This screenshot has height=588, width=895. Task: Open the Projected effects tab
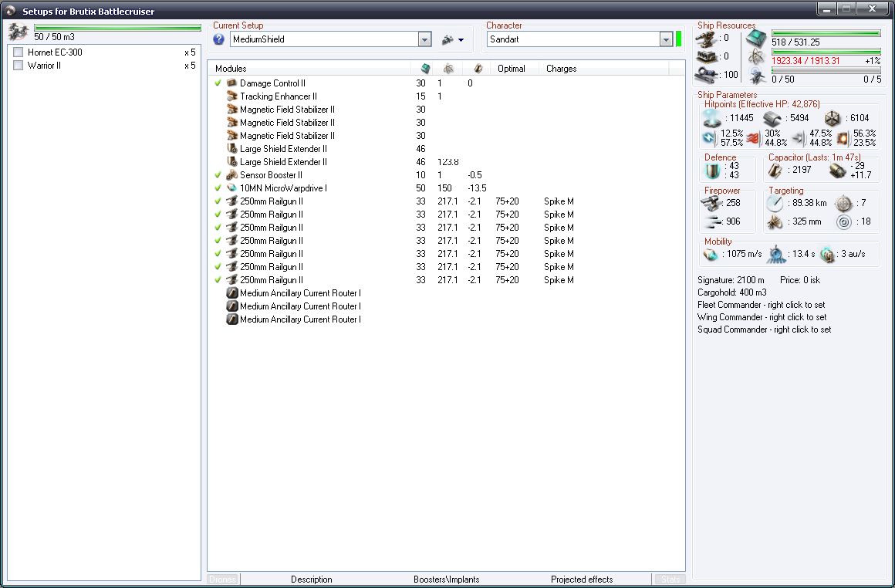582,580
